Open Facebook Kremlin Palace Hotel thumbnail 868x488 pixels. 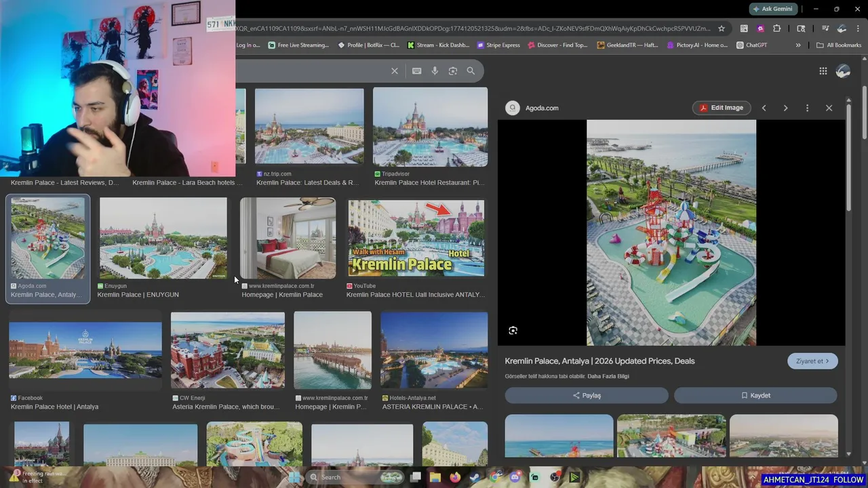[x=85, y=350]
